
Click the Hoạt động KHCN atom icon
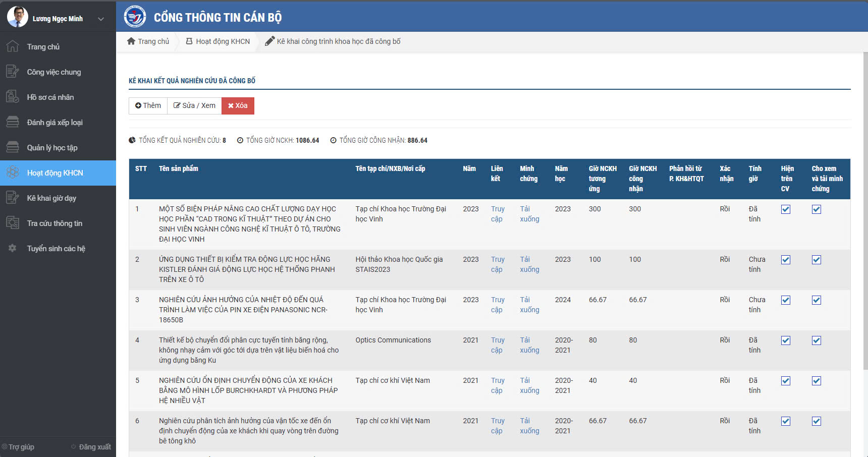pos(13,173)
